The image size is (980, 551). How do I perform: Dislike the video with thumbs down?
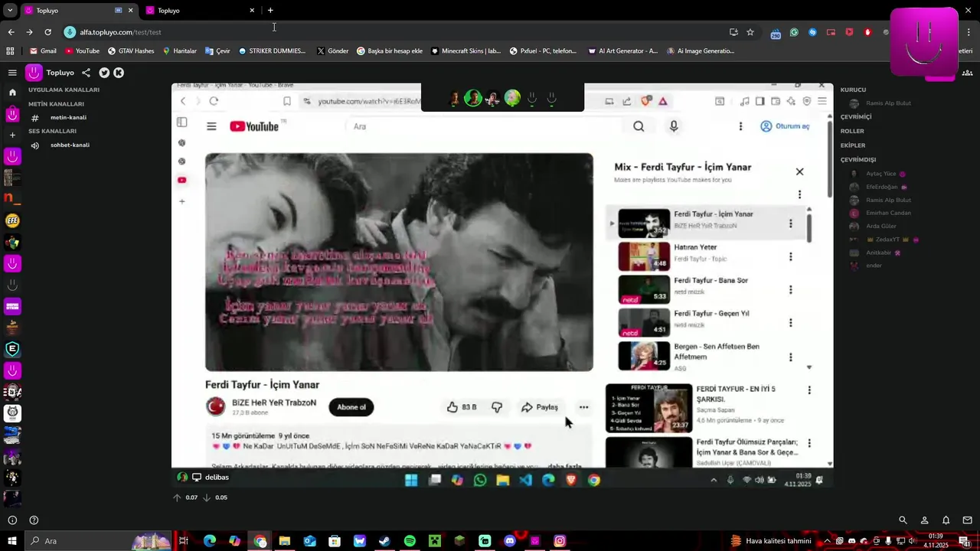coord(497,407)
